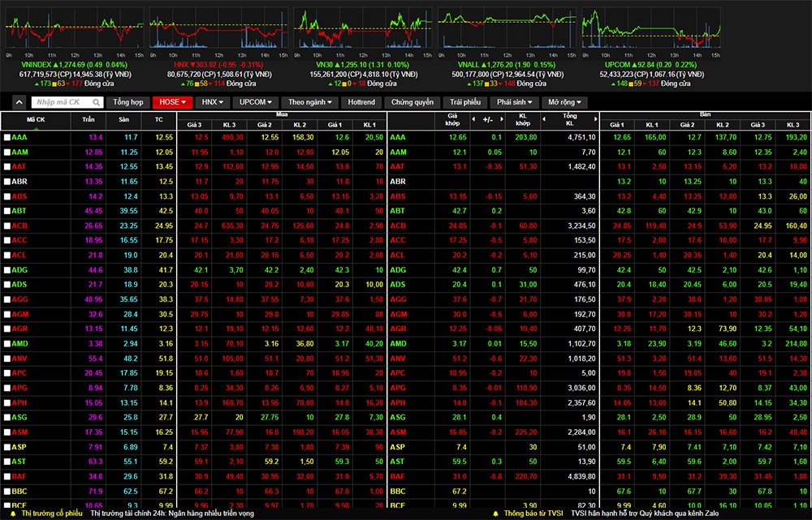Viewport: 812px width, 520px height.
Task: Open the Thị trường tài chính 24h news link
Action: click(x=171, y=514)
